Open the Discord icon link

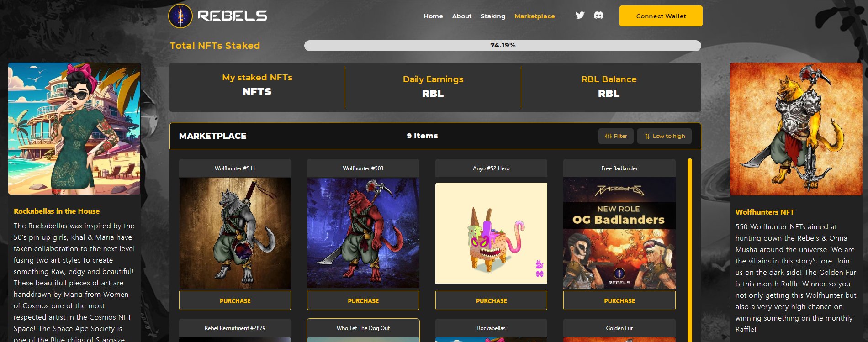598,15
